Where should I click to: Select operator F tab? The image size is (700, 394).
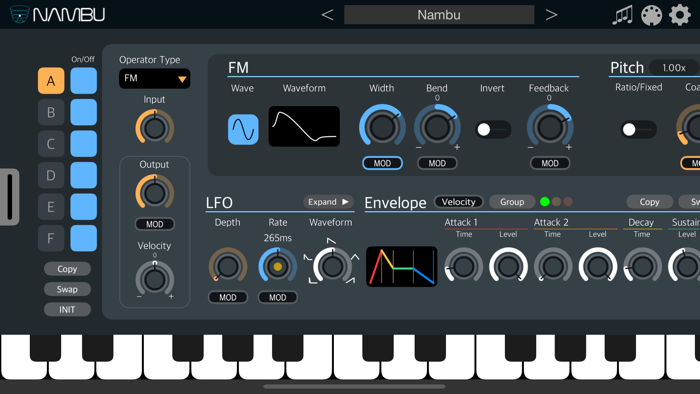51,238
